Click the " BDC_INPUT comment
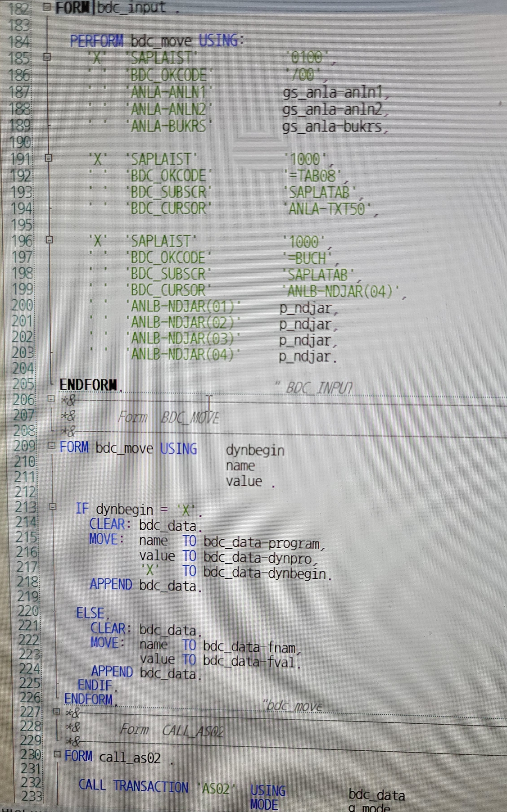Viewport: 507px width, 812px height. [x=313, y=388]
